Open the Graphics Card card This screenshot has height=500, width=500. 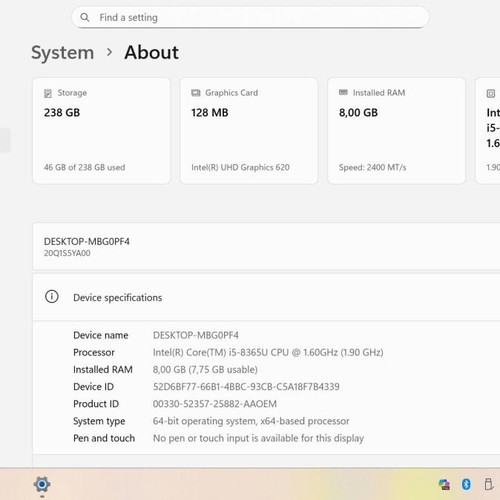(249, 131)
